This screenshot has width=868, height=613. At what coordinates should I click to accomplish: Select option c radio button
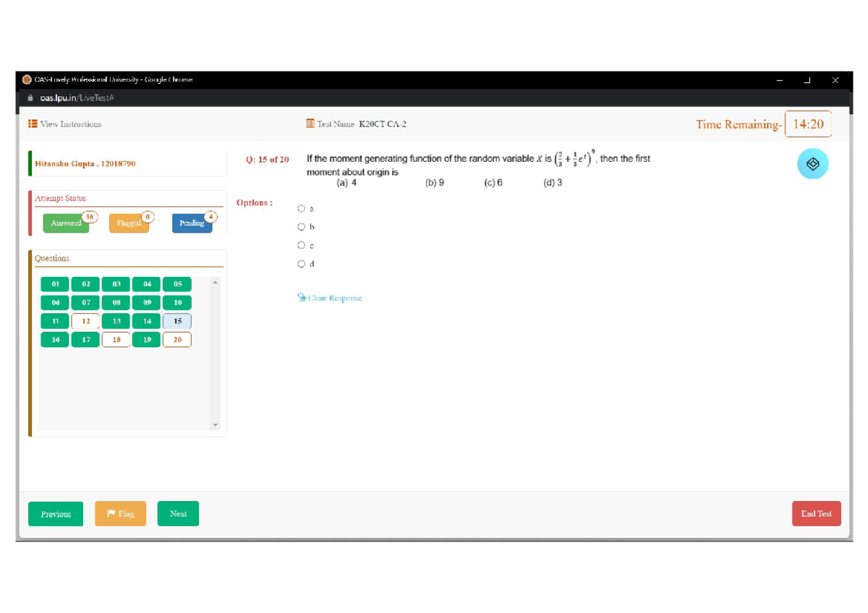click(302, 246)
